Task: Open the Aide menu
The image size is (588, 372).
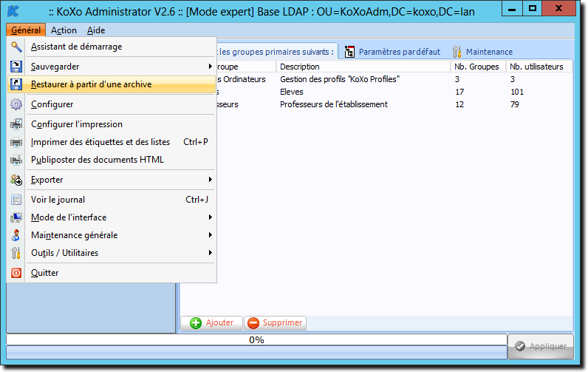Action: (x=96, y=30)
